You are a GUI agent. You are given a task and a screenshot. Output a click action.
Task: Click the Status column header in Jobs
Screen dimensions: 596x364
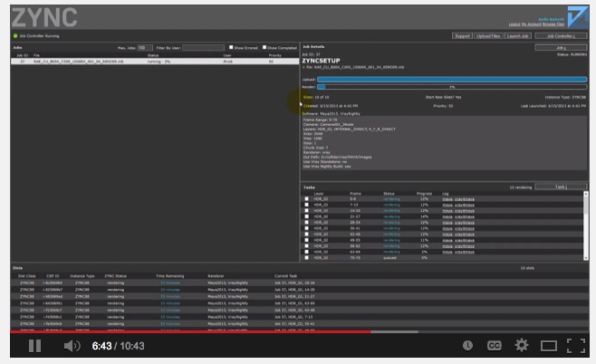coord(153,55)
